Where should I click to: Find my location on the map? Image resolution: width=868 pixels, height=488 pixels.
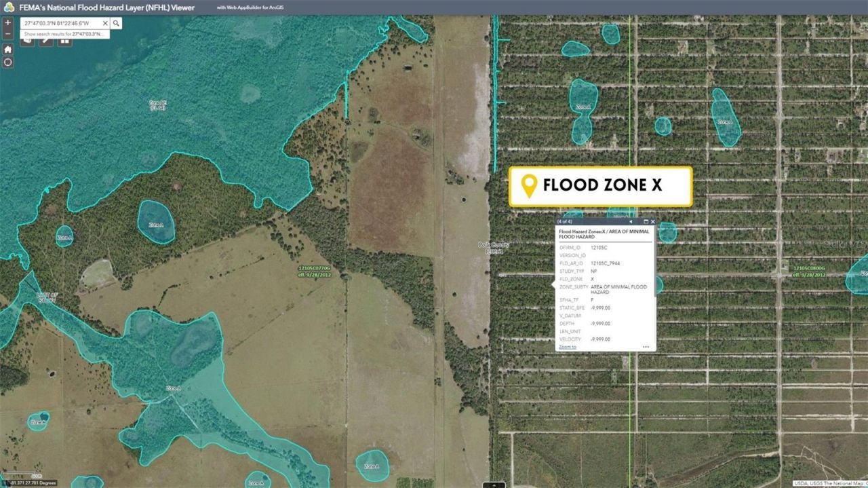[x=7, y=62]
